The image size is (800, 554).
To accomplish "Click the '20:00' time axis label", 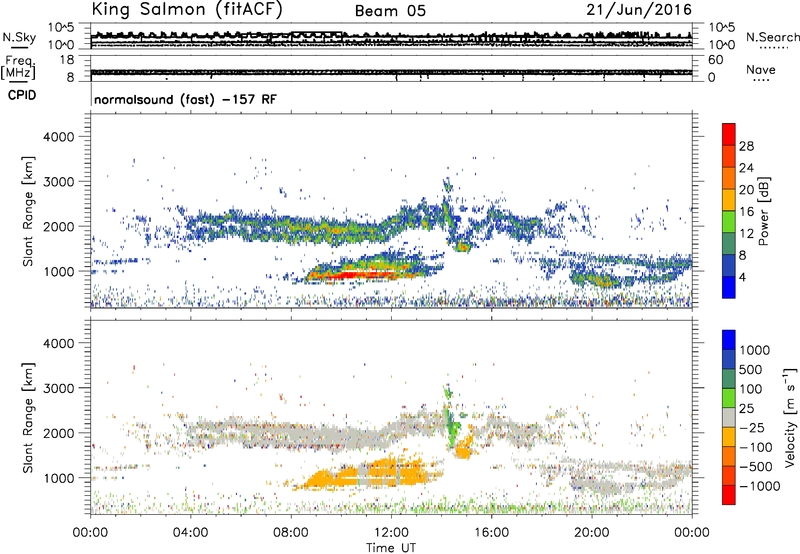I will coord(592,533).
